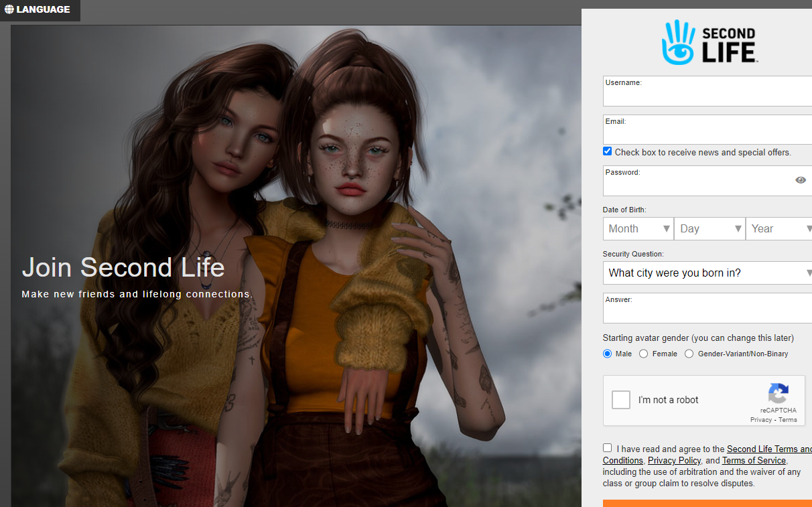Screen dimensions: 812x507
Task: Click the globe icon beside Language
Action: [9, 9]
